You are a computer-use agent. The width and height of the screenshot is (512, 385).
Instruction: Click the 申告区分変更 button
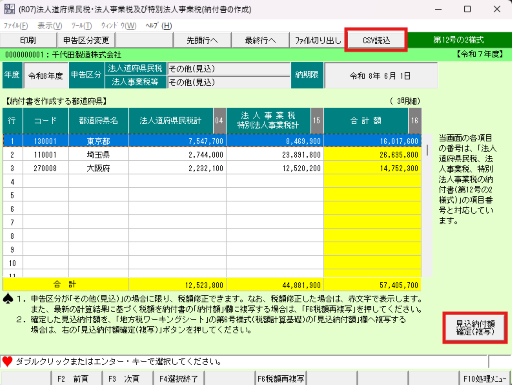click(x=86, y=40)
